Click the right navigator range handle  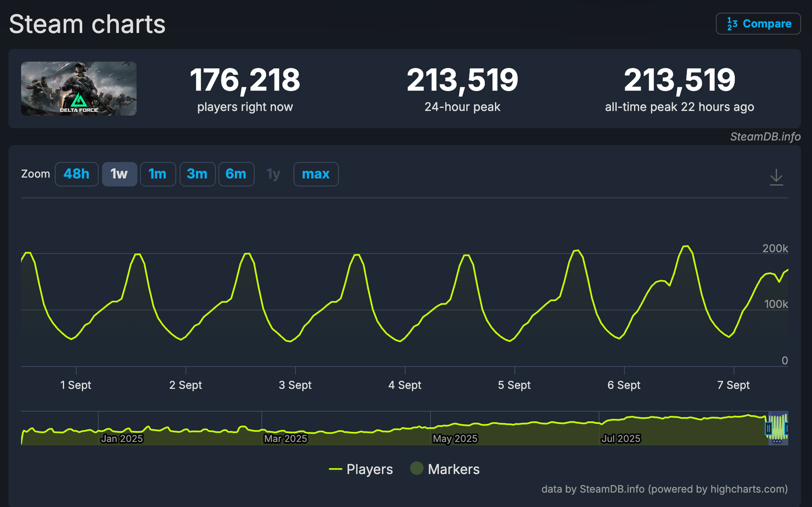pos(786,429)
